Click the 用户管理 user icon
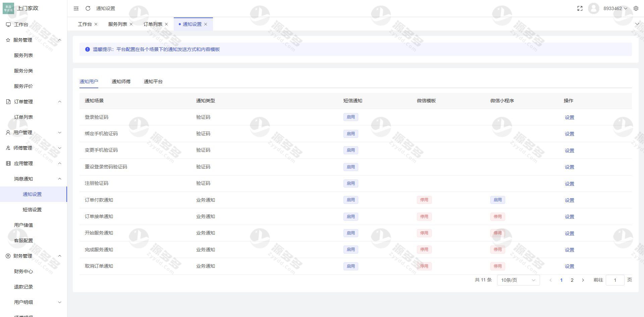 (8, 132)
